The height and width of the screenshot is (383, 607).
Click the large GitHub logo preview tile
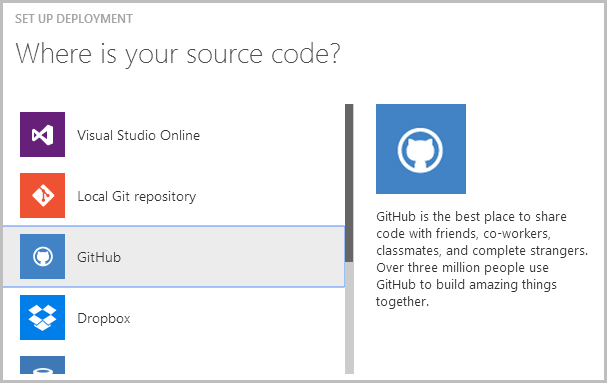[x=421, y=149]
